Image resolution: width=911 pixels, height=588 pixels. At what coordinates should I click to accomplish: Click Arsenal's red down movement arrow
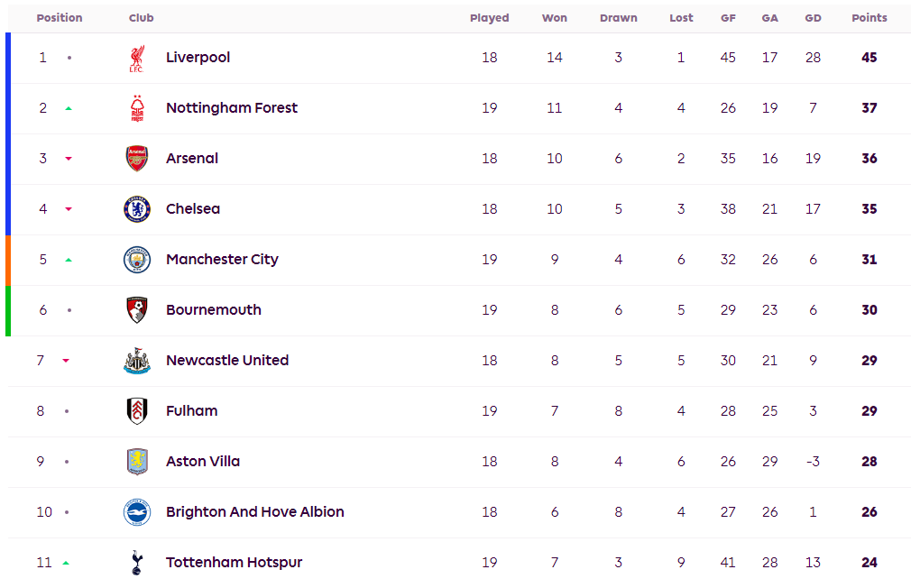(x=69, y=159)
